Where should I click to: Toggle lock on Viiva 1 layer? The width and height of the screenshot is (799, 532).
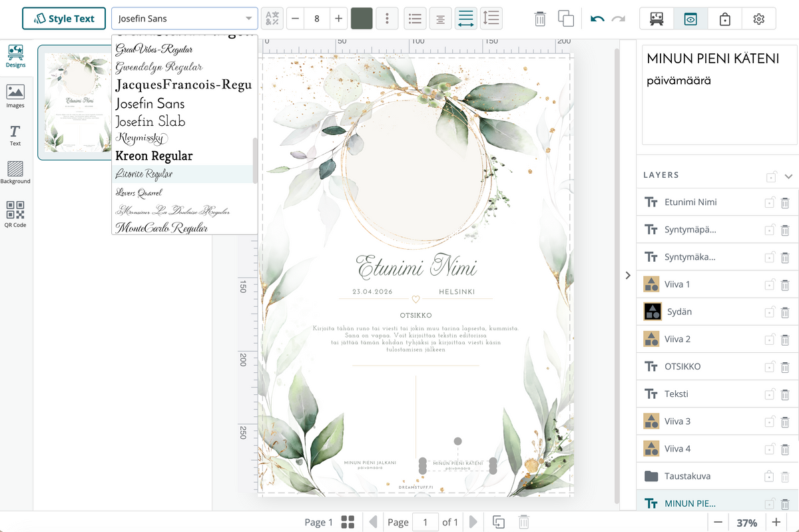pos(770,284)
